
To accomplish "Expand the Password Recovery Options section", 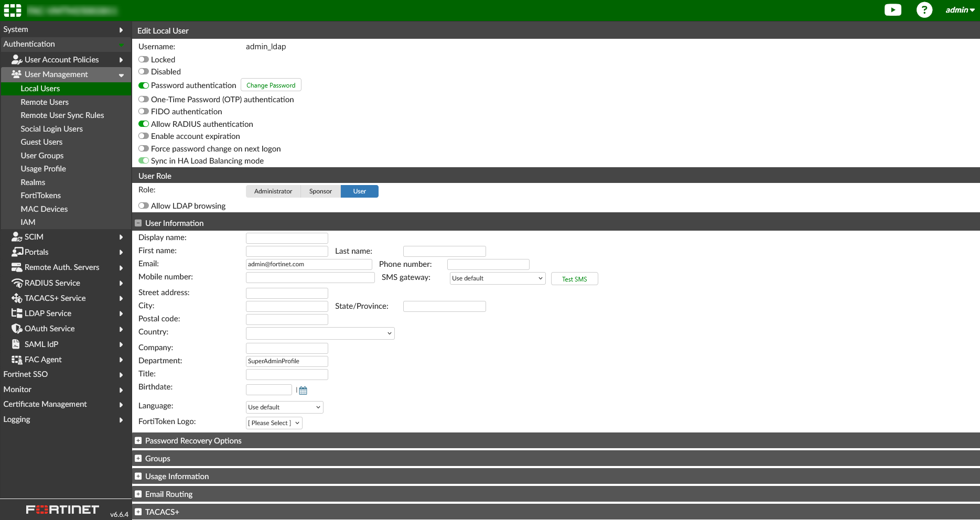I will (138, 441).
